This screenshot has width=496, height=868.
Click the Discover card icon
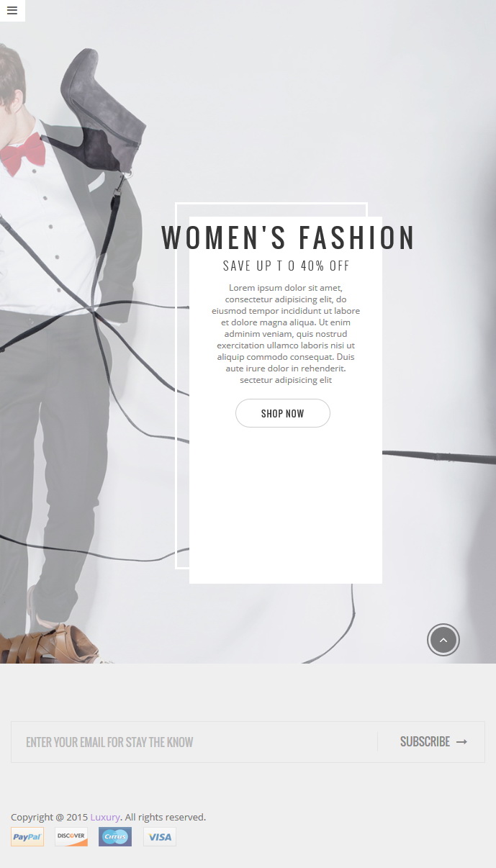coord(71,837)
